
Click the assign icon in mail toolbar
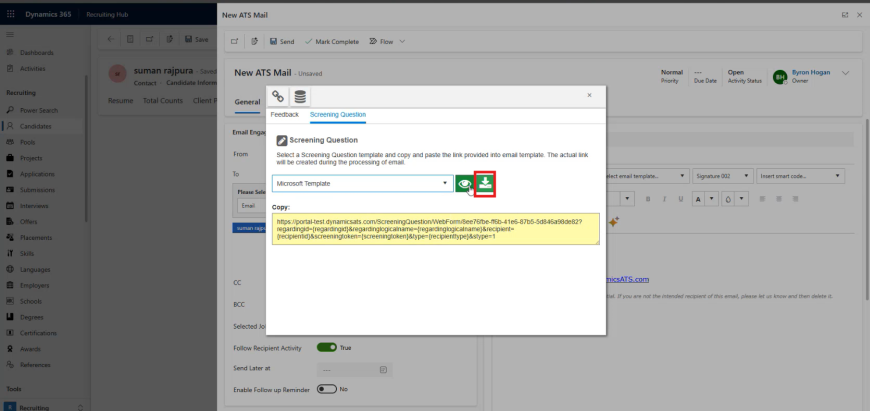(x=255, y=42)
